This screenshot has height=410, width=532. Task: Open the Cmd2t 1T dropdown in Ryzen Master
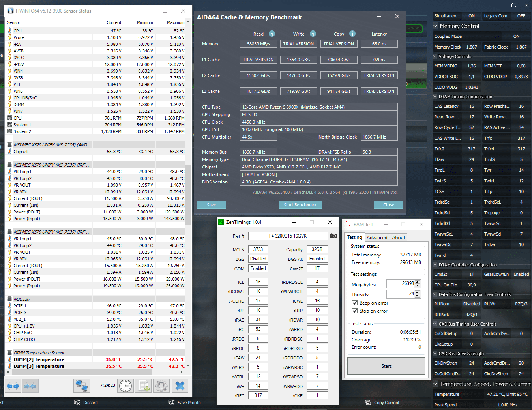(472, 274)
